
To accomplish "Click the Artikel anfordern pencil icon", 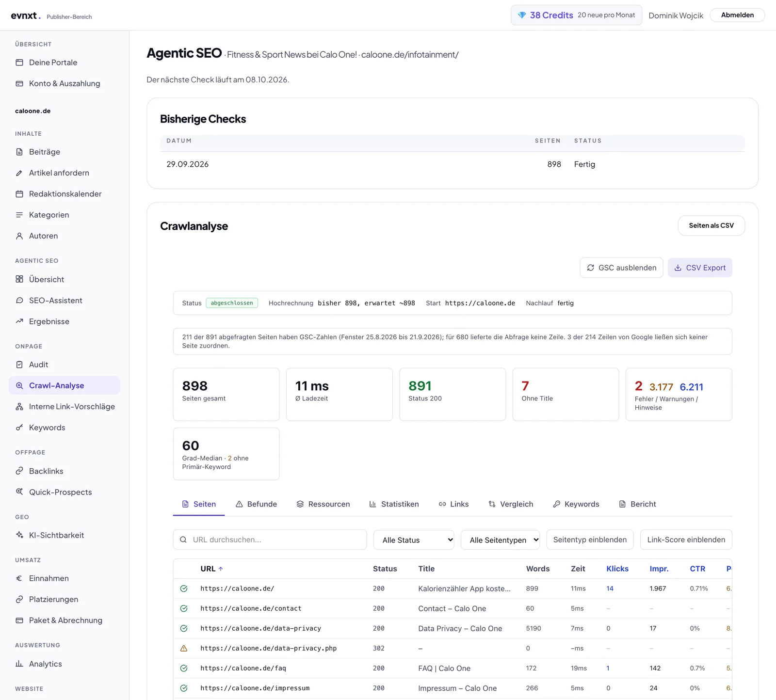I will coord(19,173).
